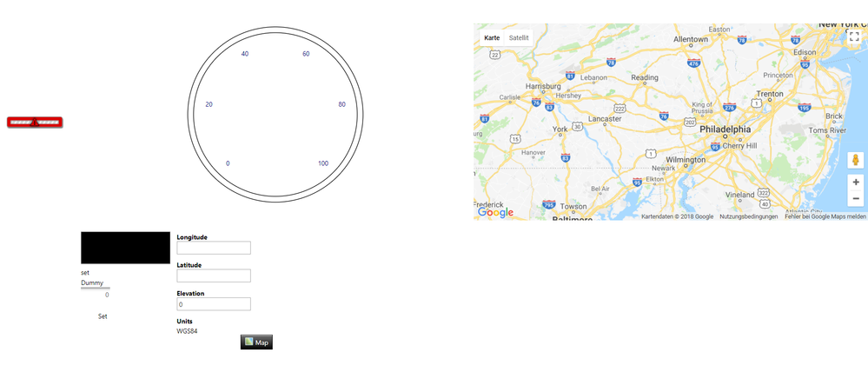Click the gauge label 60
The height and width of the screenshot is (392, 868).
(x=306, y=54)
